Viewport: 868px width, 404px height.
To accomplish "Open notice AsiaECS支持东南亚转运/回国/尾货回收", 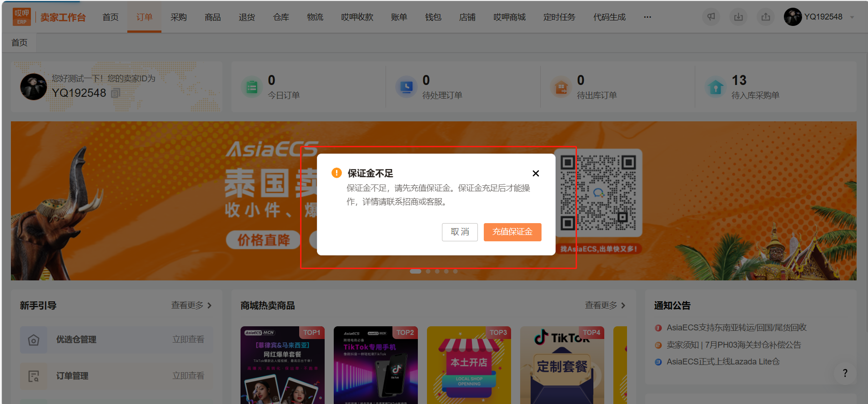I will pos(737,328).
